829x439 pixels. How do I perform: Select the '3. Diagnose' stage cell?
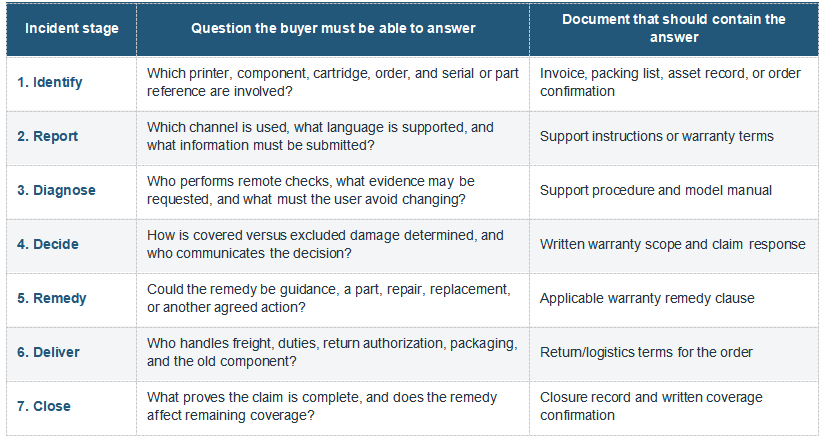[71, 191]
